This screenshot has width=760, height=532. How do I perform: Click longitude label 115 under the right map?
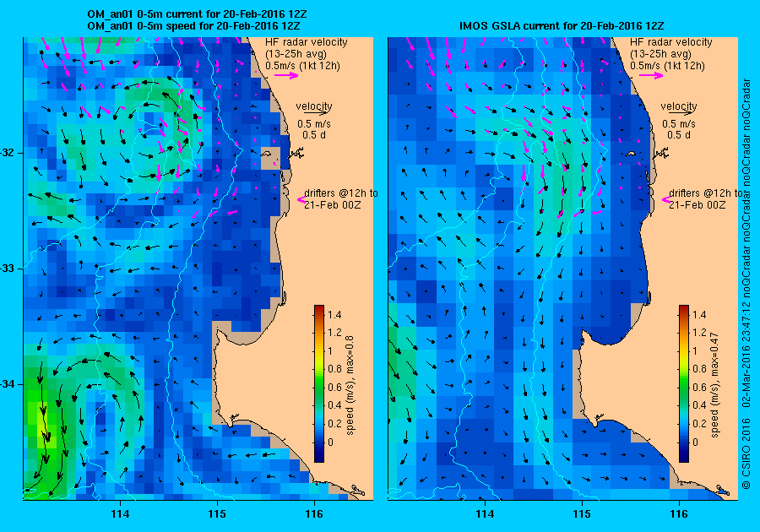(582, 514)
